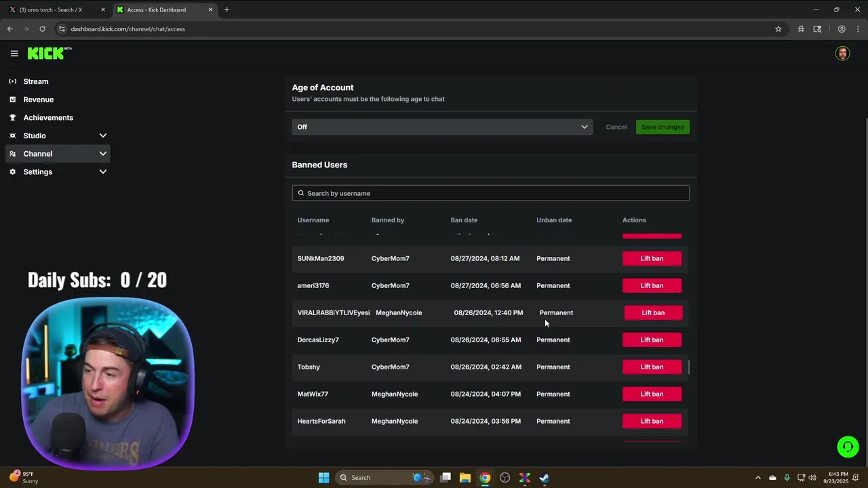The image size is (868, 488).
Task: Close the oreo torch X tab
Action: (x=103, y=9)
